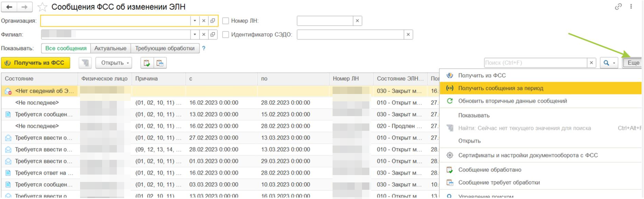The width and height of the screenshot is (644, 199).
Task: Expand the magnifier search options dropdown
Action: point(609,63)
